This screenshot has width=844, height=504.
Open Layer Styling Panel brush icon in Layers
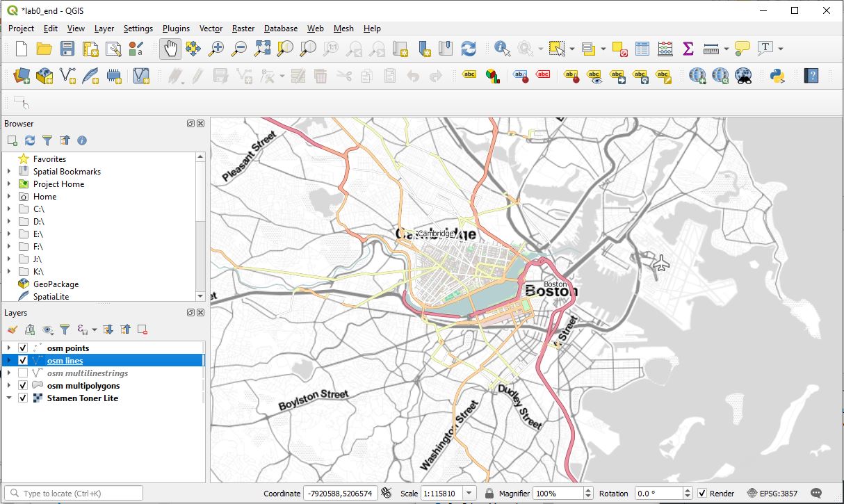coord(12,330)
